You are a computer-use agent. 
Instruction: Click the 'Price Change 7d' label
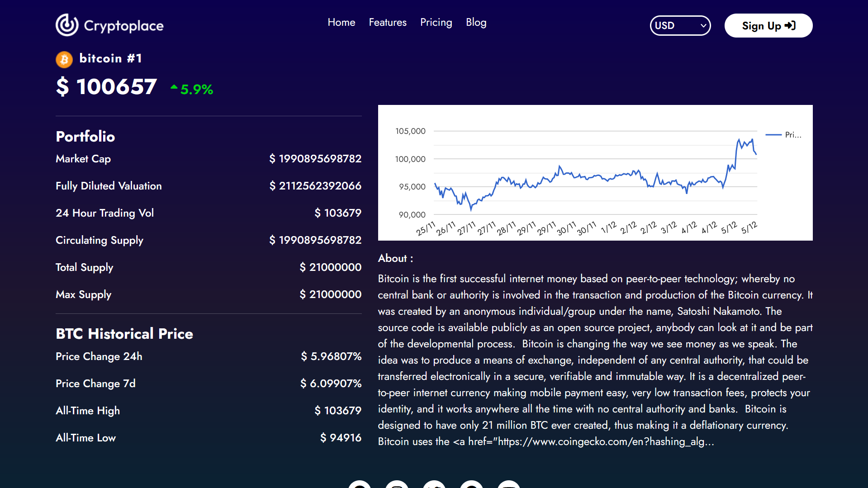[x=95, y=384]
